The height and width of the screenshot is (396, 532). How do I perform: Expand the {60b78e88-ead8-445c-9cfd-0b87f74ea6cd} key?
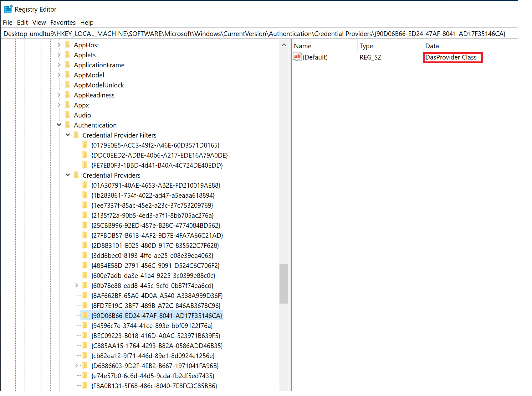(x=77, y=285)
